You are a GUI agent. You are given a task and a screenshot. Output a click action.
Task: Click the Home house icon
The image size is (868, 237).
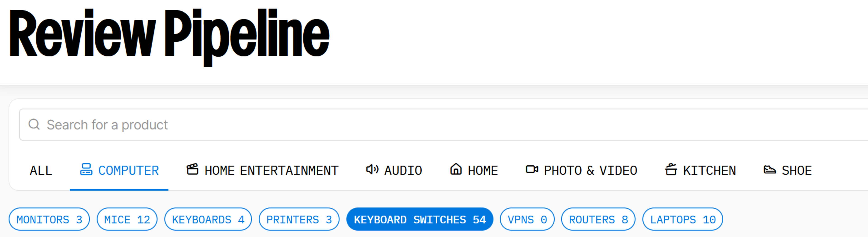(455, 169)
